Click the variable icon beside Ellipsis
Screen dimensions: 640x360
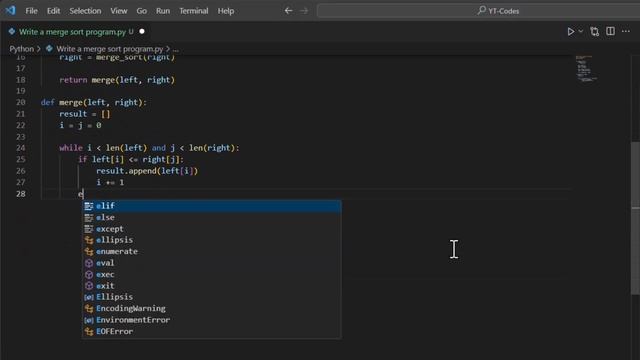tap(89, 297)
